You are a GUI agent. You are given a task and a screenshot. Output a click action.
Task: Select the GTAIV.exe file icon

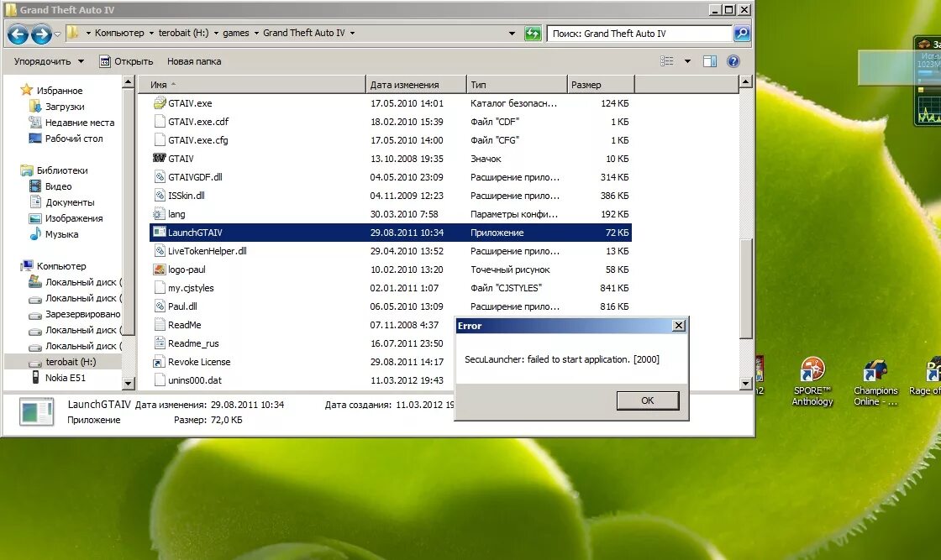coord(160,103)
